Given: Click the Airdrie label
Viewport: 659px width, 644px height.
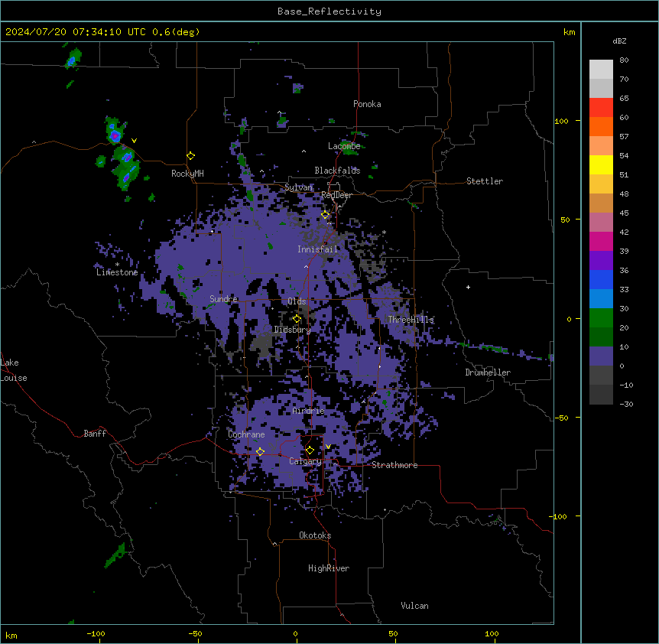Looking at the screenshot, I should [x=309, y=411].
